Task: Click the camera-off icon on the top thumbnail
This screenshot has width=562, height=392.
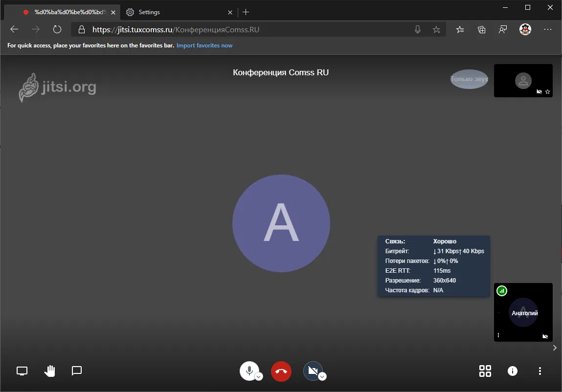Action: pyautogui.click(x=539, y=92)
